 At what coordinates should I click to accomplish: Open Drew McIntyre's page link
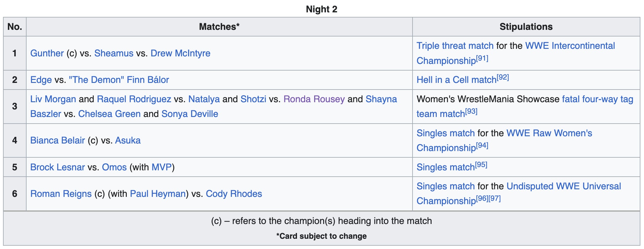coord(180,53)
